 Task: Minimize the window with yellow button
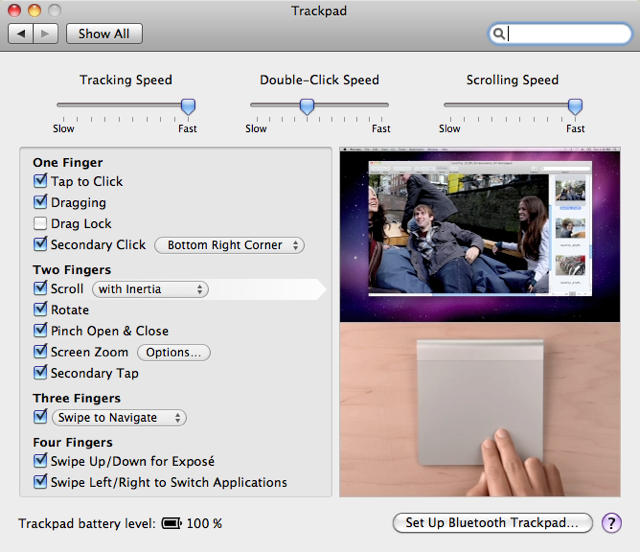34,10
